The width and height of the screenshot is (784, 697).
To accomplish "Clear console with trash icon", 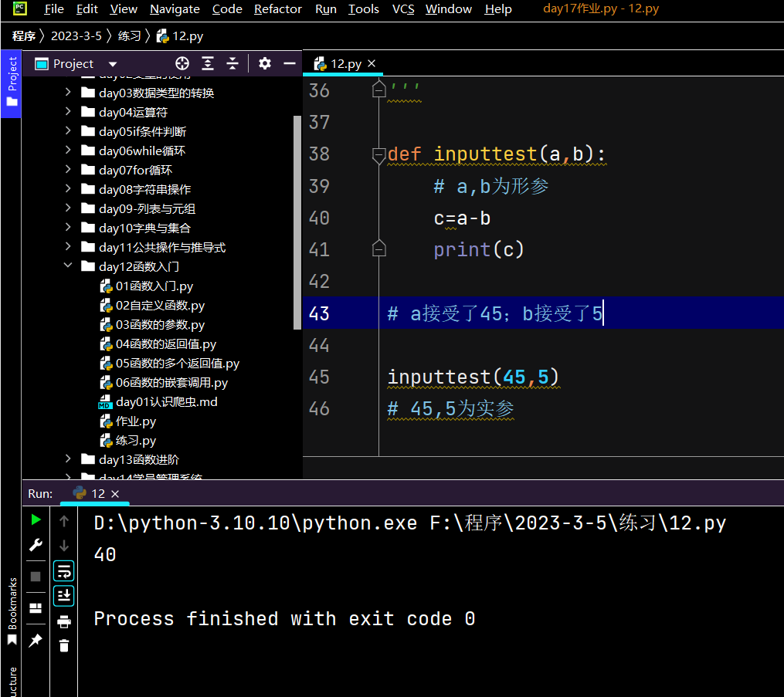I will (64, 645).
